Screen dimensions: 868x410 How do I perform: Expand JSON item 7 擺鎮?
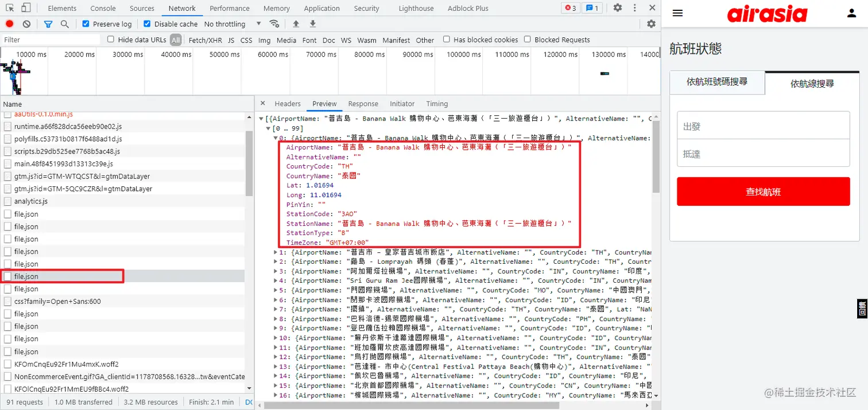point(276,310)
